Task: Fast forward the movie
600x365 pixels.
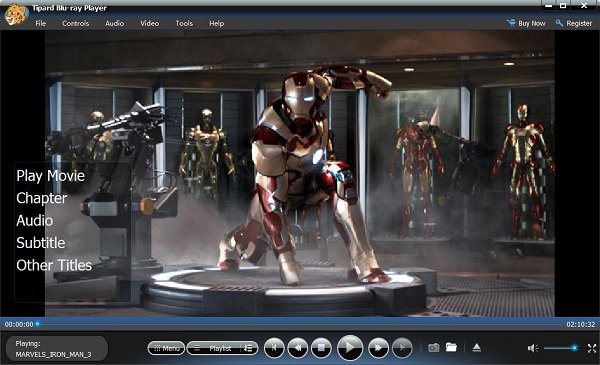Action: 378,348
